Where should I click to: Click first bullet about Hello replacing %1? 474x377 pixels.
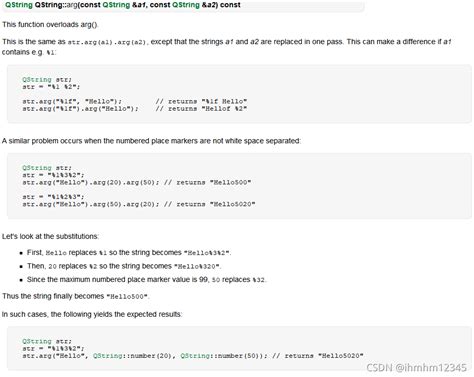click(129, 253)
